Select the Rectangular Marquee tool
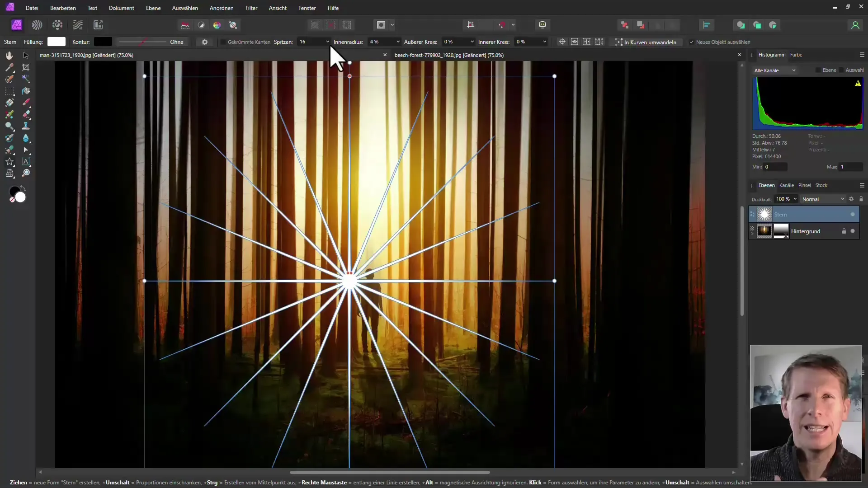This screenshot has height=488, width=868. tap(9, 91)
